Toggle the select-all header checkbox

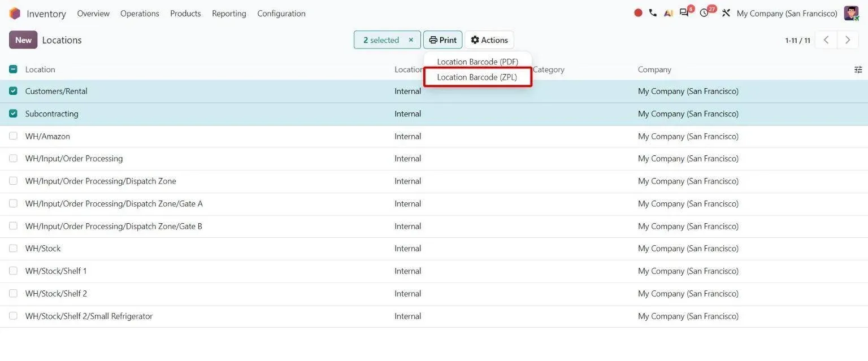13,69
